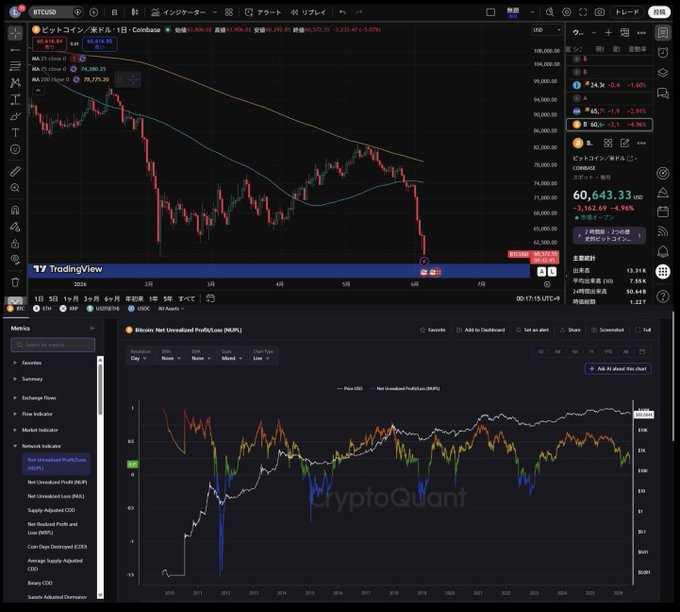Activate the zoom-in magnifier tool
This screenshot has height=612, width=680.
15,188
